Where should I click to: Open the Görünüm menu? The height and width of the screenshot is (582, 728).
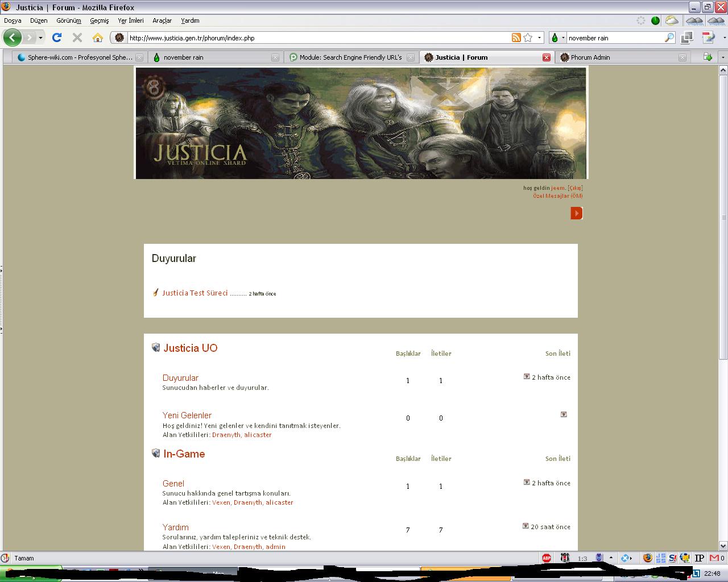[x=69, y=20]
